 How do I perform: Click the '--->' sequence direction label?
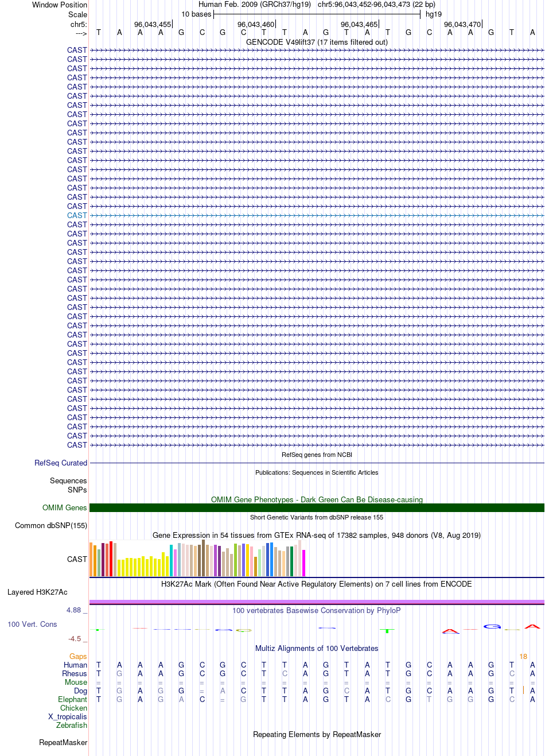[81, 33]
